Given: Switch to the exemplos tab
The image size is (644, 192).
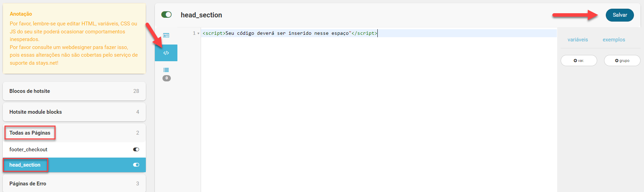Looking at the screenshot, I should [614, 40].
